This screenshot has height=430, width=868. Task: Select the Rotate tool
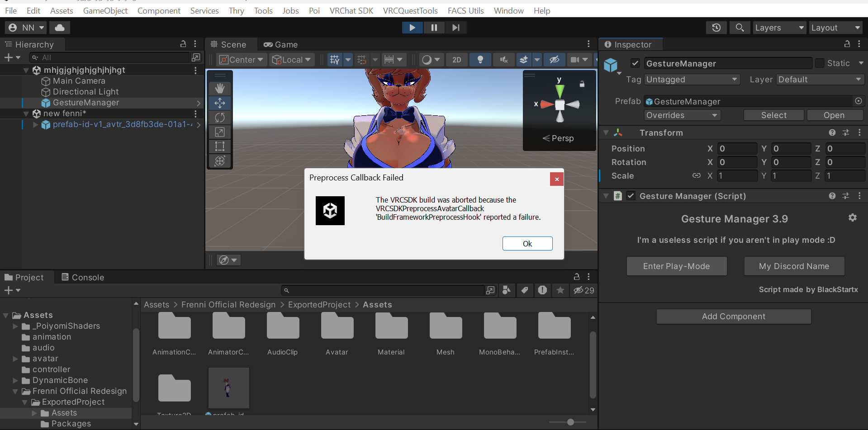pos(220,118)
